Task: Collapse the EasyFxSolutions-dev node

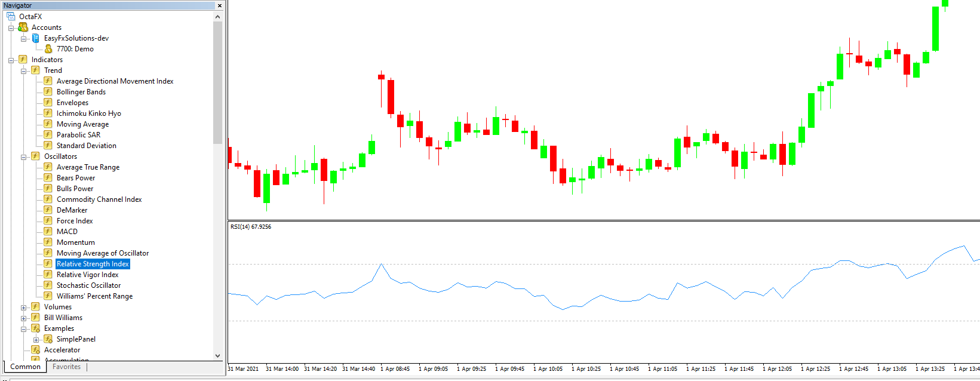Action: [23, 39]
